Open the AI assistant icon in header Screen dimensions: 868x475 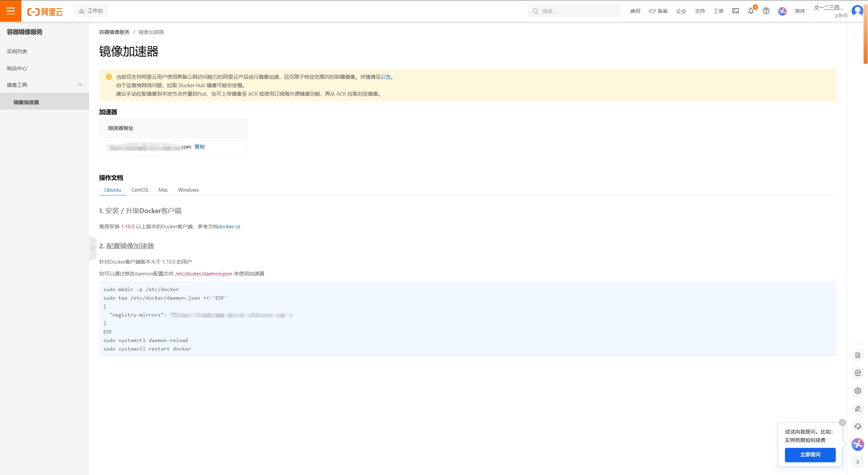[782, 11]
